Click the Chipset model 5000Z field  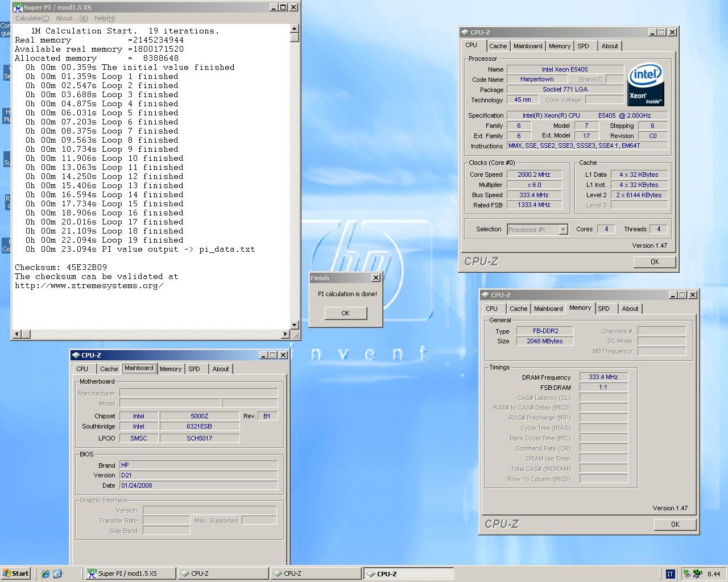pos(200,416)
